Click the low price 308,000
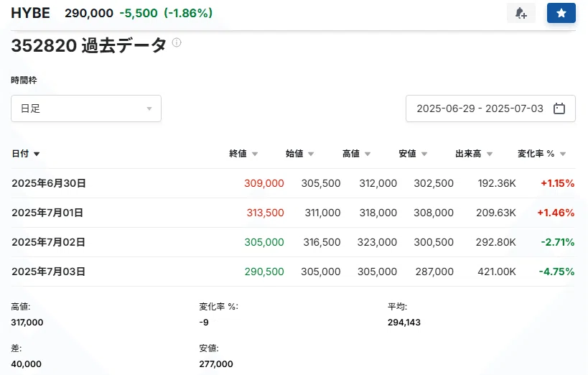This screenshot has width=588, height=375. point(434,213)
